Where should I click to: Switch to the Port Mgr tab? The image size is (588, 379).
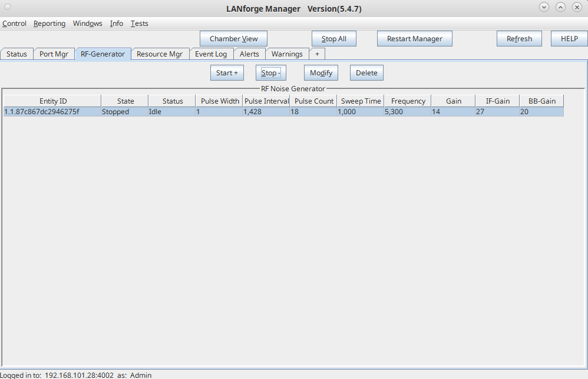point(54,54)
